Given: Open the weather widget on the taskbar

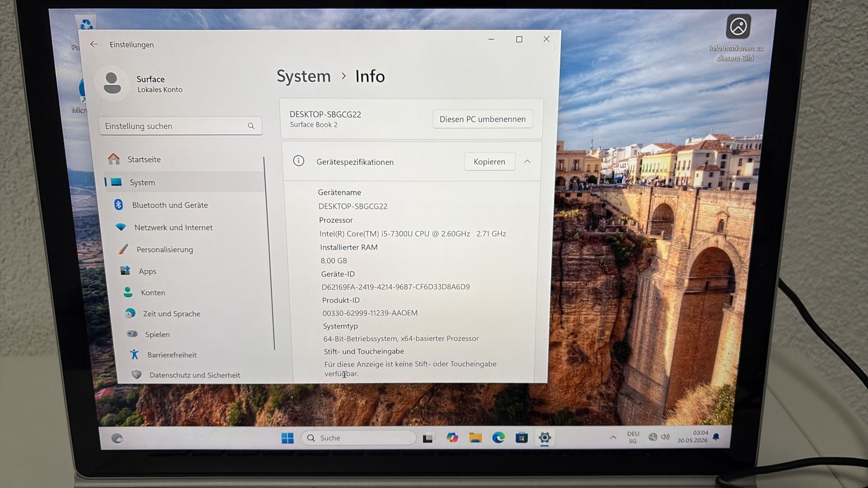Looking at the screenshot, I should tap(117, 438).
